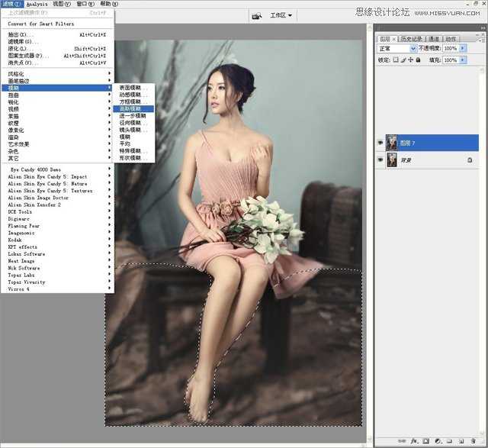Switch to the 历史记录 history tab
This screenshot has width=488, height=448.
411,38
